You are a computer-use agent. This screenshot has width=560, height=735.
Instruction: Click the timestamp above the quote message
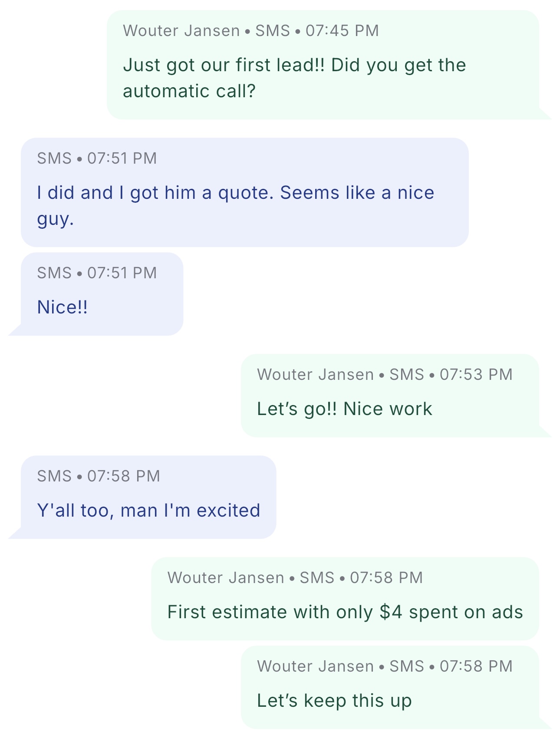[x=122, y=158]
